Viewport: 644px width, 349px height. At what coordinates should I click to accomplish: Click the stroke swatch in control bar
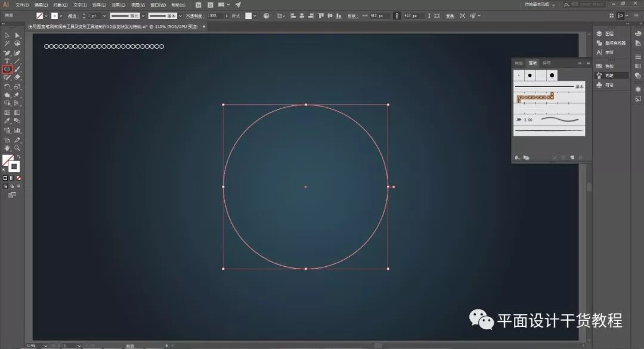54,16
